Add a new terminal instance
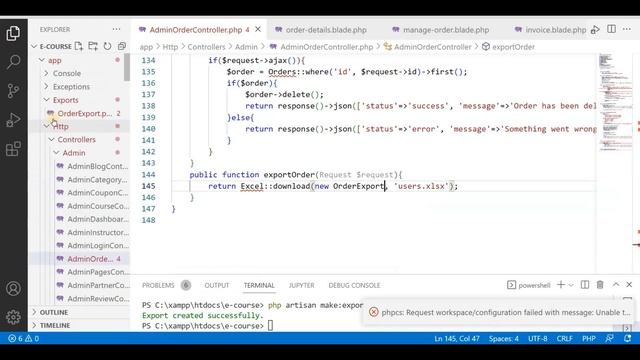640x360 pixels. click(561, 285)
